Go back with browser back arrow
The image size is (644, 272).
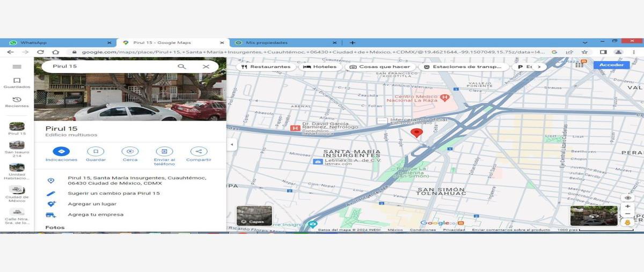tap(10, 52)
